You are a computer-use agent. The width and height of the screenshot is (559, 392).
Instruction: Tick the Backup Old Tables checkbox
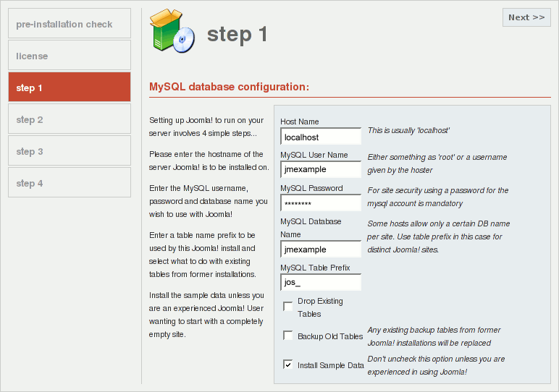click(x=287, y=336)
